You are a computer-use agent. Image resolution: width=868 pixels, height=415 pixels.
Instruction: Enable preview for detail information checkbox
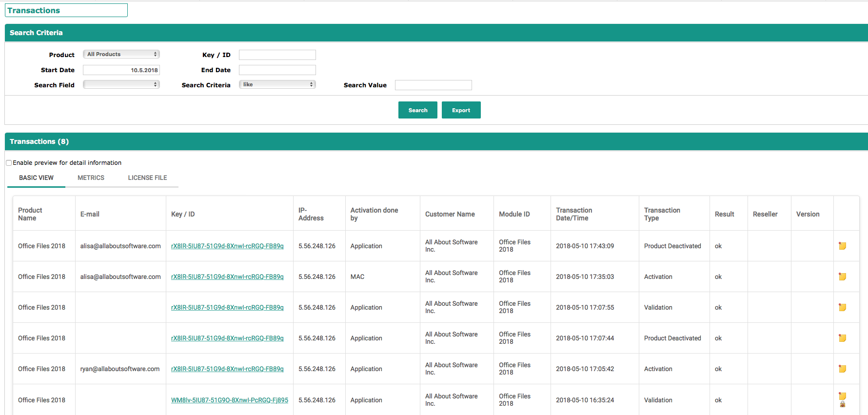pyautogui.click(x=9, y=163)
